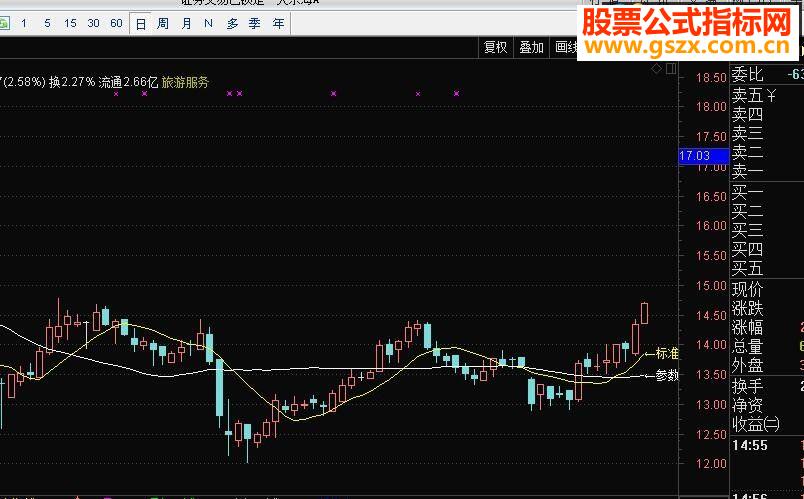The image size is (804, 499).
Task: Click the 流通2.66亿 float text
Action: tap(128, 82)
